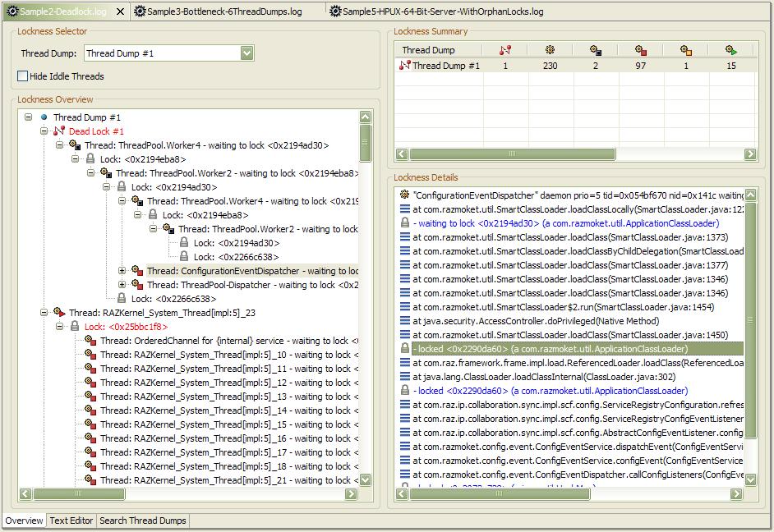774x532 pixels.
Task: Click the Dead Lock #1 red icon
Action: (x=59, y=131)
